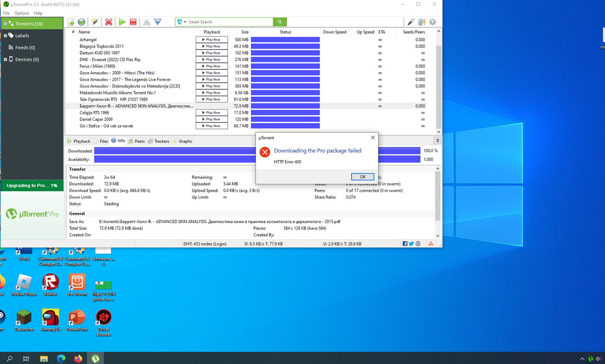This screenshot has width=605, height=364.
Task: Click the Availability bar
Action: tap(257, 159)
